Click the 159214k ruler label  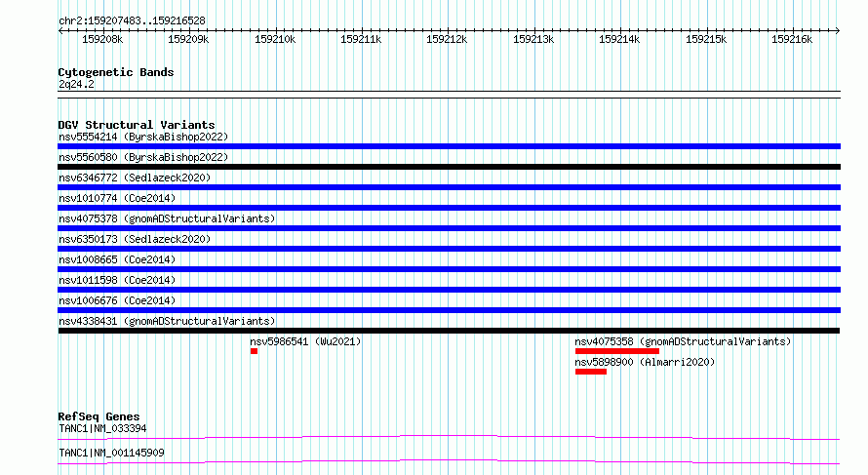click(x=619, y=39)
